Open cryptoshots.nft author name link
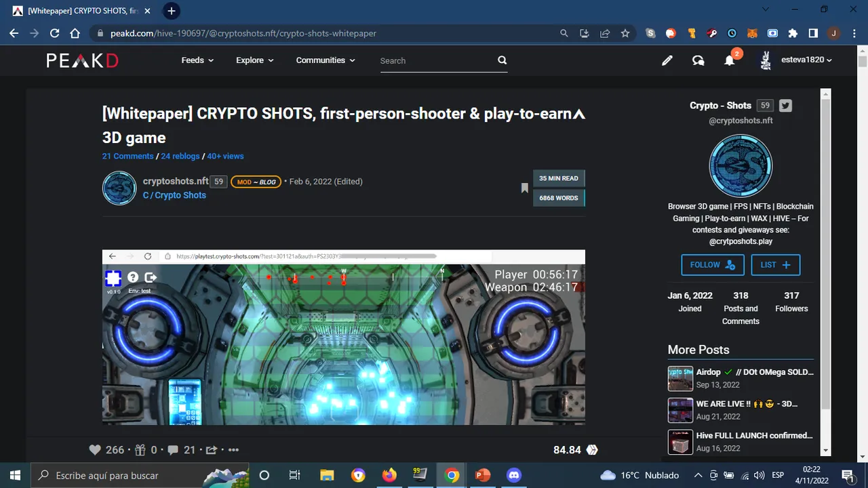Image resolution: width=868 pixels, height=488 pixels. point(176,181)
